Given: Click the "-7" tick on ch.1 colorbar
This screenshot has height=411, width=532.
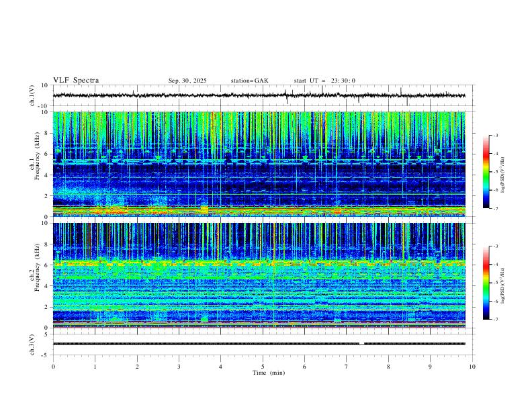Looking at the screenshot, I should click(496, 208).
